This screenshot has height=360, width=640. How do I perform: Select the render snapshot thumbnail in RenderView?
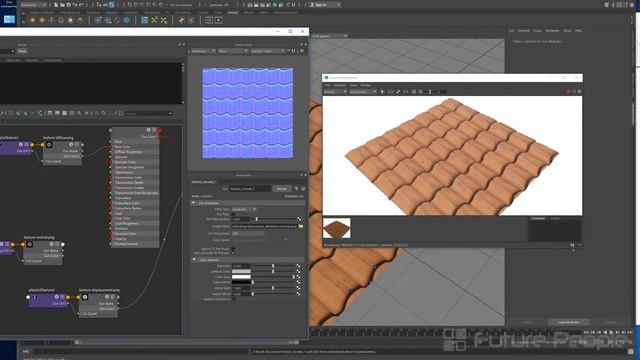point(337,228)
